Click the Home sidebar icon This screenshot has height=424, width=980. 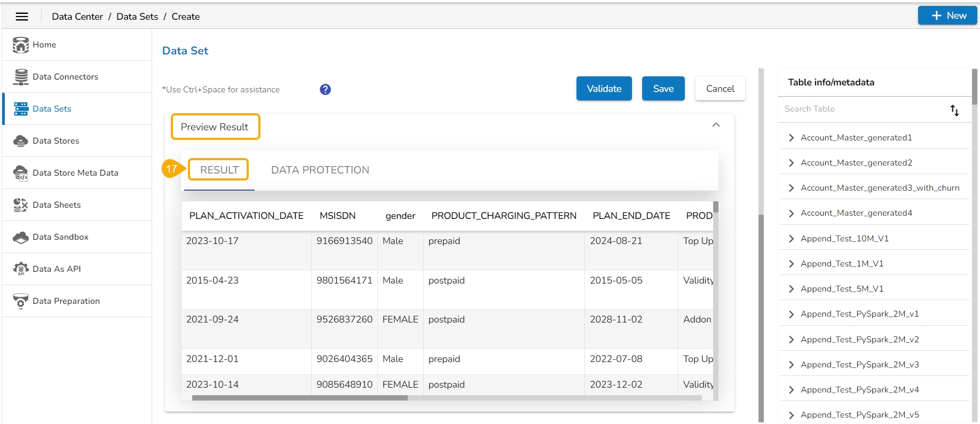[21, 45]
